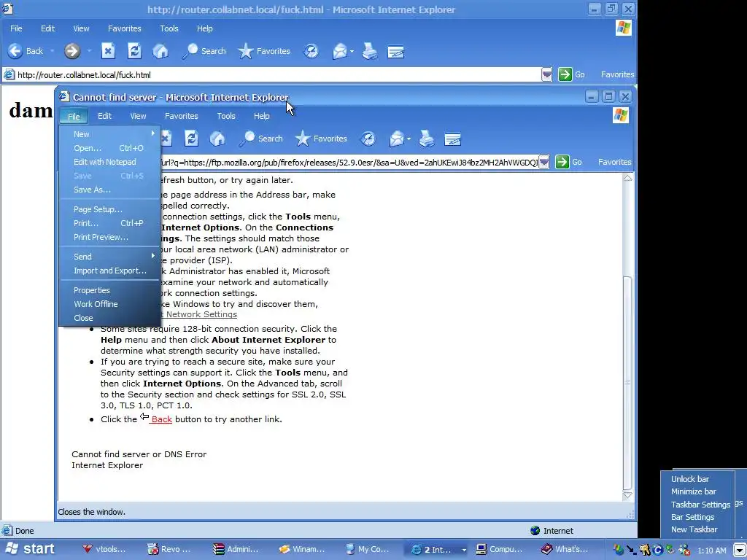Click front window address bar URL field

pyautogui.click(x=348, y=163)
